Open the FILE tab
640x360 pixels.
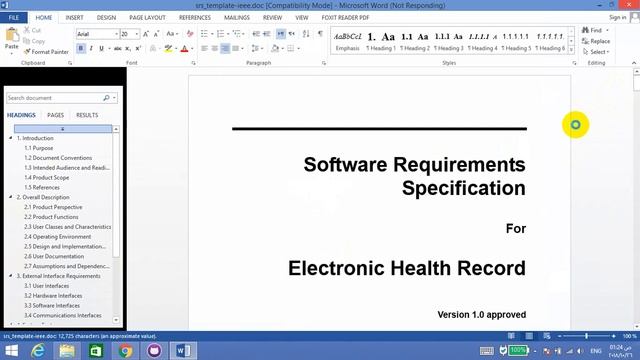click(x=13, y=18)
